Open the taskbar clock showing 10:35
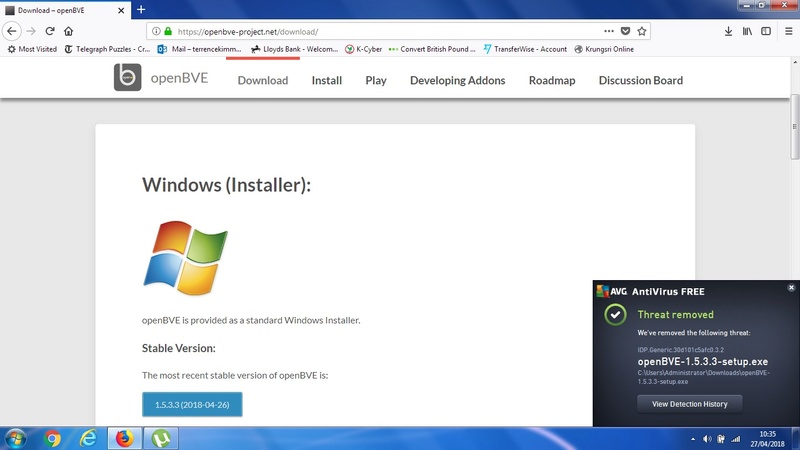Screen dimensions: 800x450 pyautogui.click(x=767, y=439)
